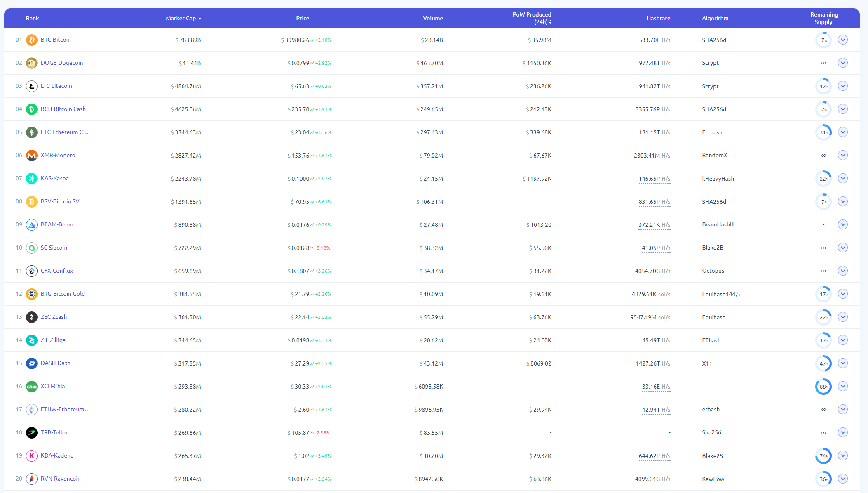The height and width of the screenshot is (493, 868).
Task: Click the Kaspa logo icon
Action: [x=32, y=179]
